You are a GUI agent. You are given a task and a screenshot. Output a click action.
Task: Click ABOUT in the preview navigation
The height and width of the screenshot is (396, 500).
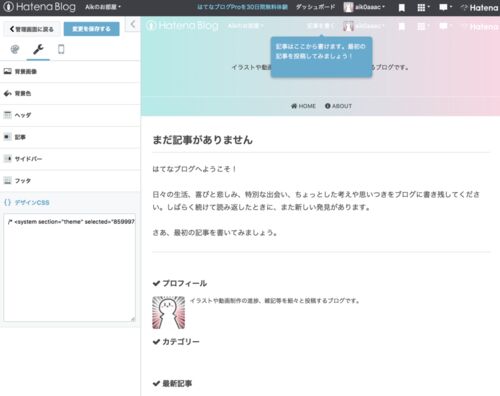pos(338,106)
